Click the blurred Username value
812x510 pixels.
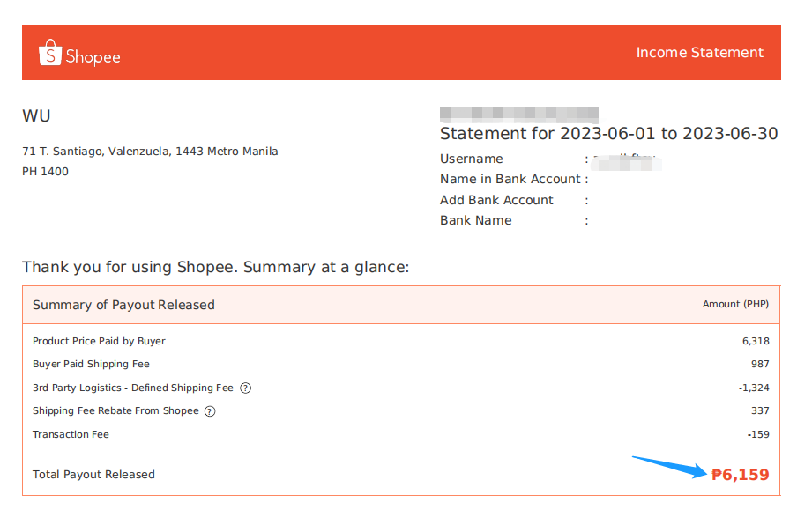627,162
